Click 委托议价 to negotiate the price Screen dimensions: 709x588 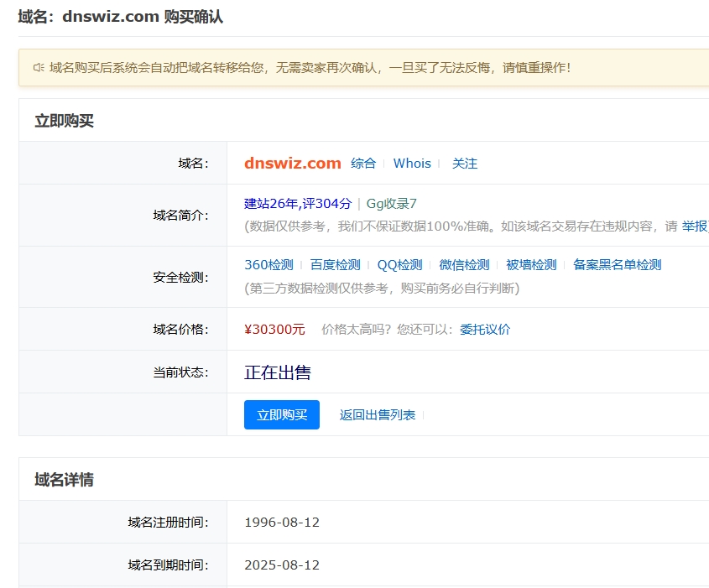coord(485,330)
